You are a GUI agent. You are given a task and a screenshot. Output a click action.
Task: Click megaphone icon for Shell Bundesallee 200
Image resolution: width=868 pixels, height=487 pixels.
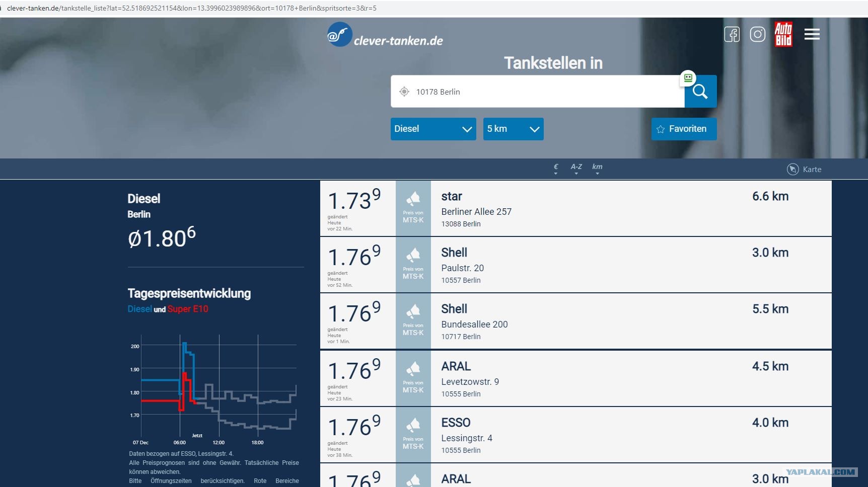pos(413,312)
